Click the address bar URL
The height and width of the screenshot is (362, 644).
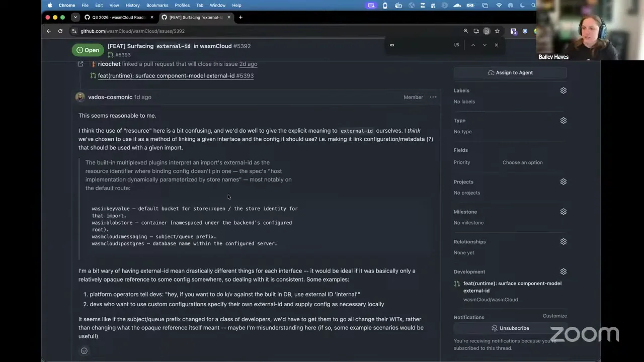132,31
